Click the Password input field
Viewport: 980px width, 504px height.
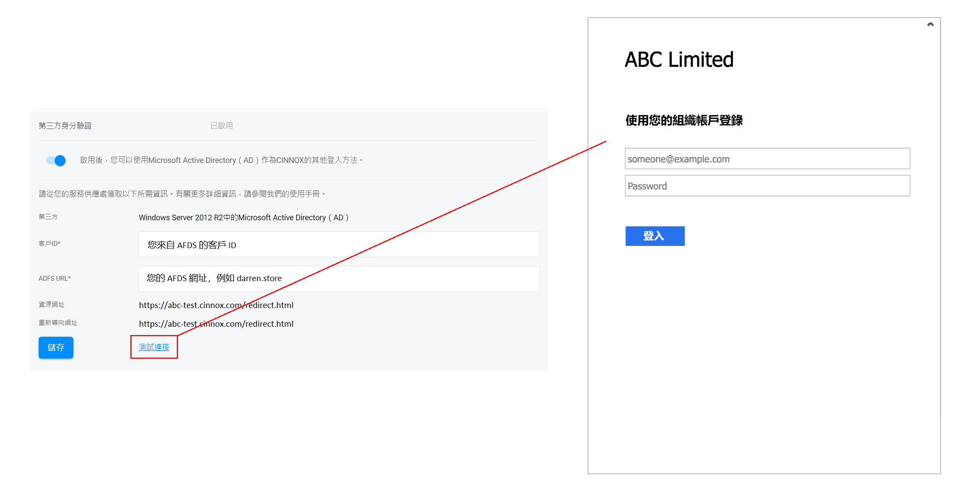point(767,186)
